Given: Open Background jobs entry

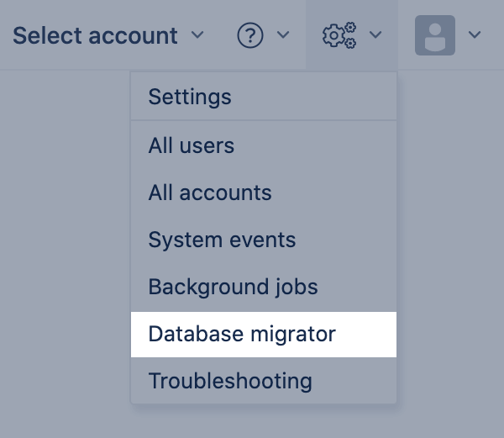Looking at the screenshot, I should point(233,287).
